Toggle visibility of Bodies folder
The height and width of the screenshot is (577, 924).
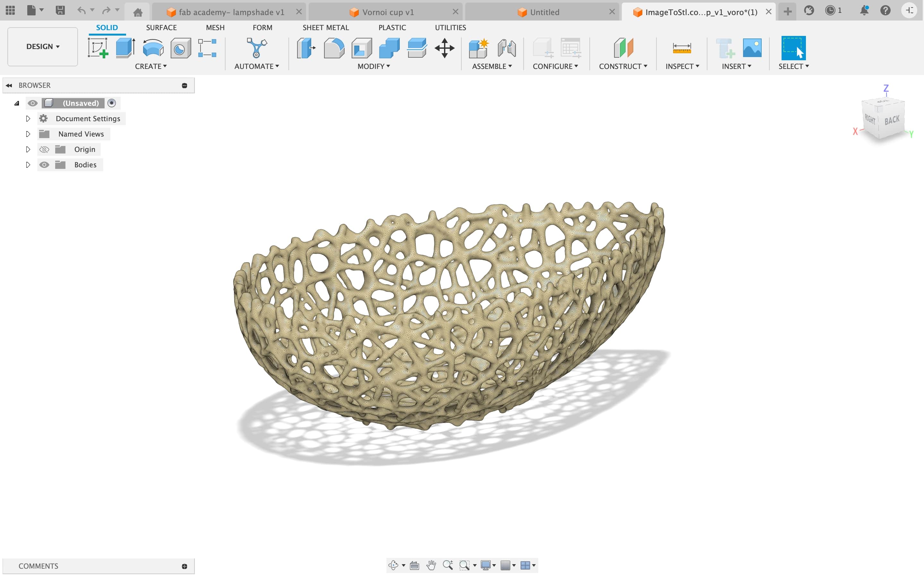pos(44,165)
